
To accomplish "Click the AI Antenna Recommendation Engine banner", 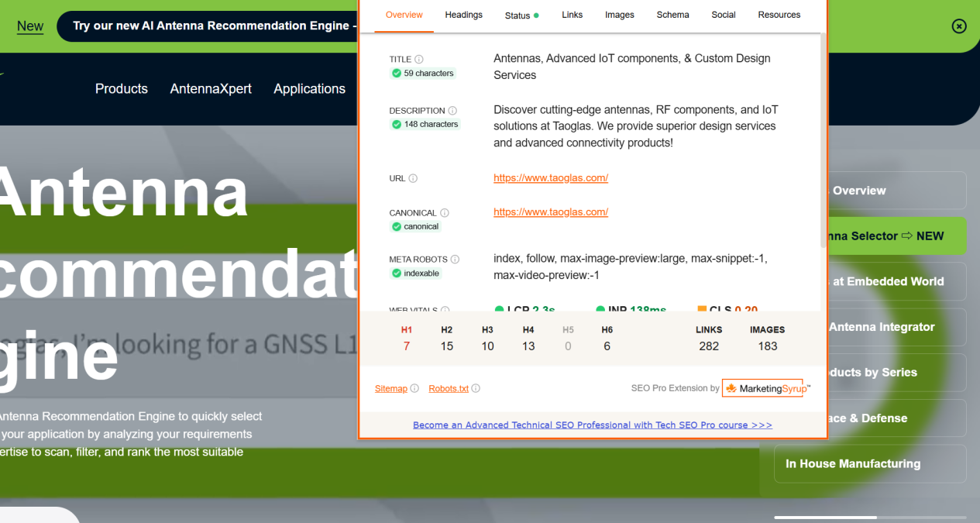I will pyautogui.click(x=208, y=26).
